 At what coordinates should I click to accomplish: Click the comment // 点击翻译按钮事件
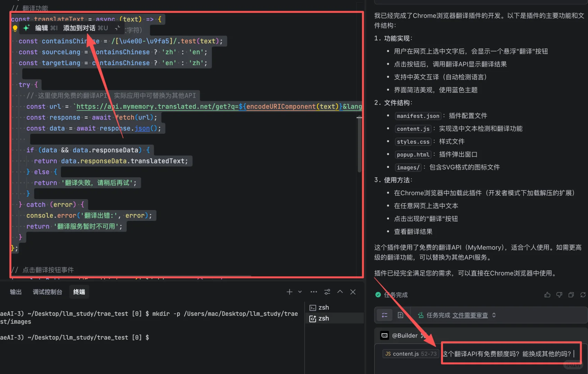click(43, 270)
